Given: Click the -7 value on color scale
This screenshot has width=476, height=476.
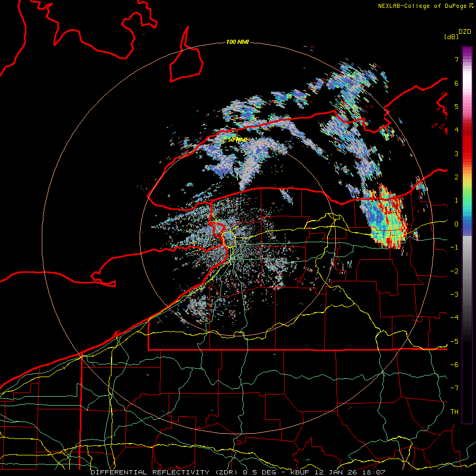Looking at the screenshot, I should click(454, 388).
